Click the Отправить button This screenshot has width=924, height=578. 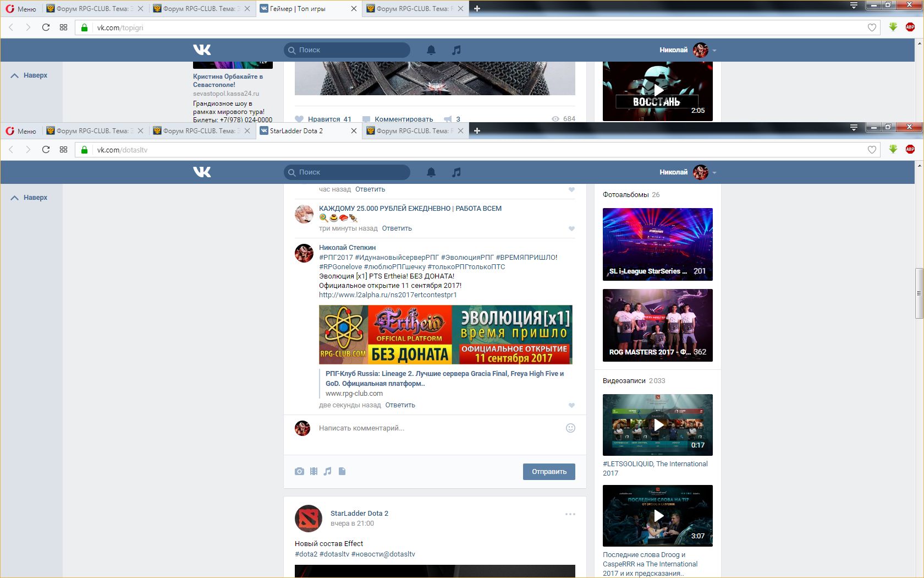(549, 472)
